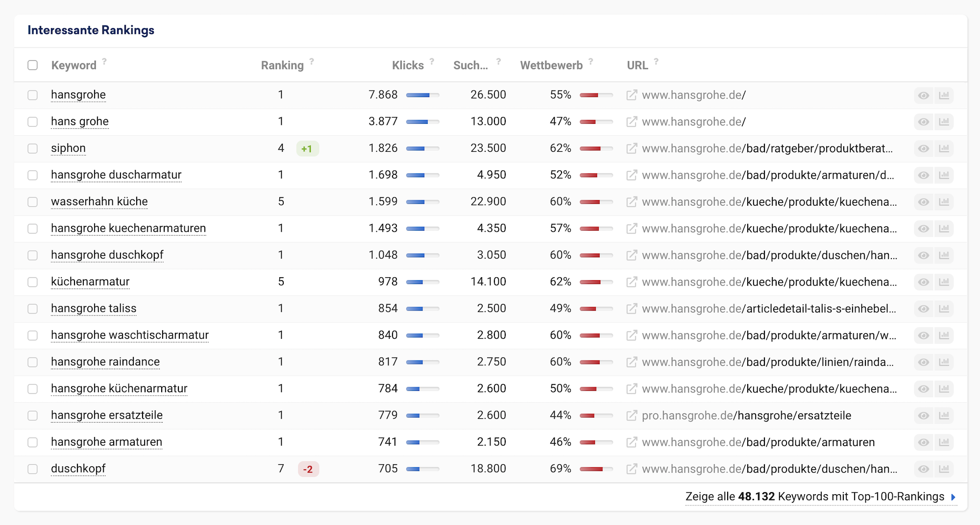
Task: Click the Wettbewerb bar for duschkopf row
Action: [x=596, y=469]
